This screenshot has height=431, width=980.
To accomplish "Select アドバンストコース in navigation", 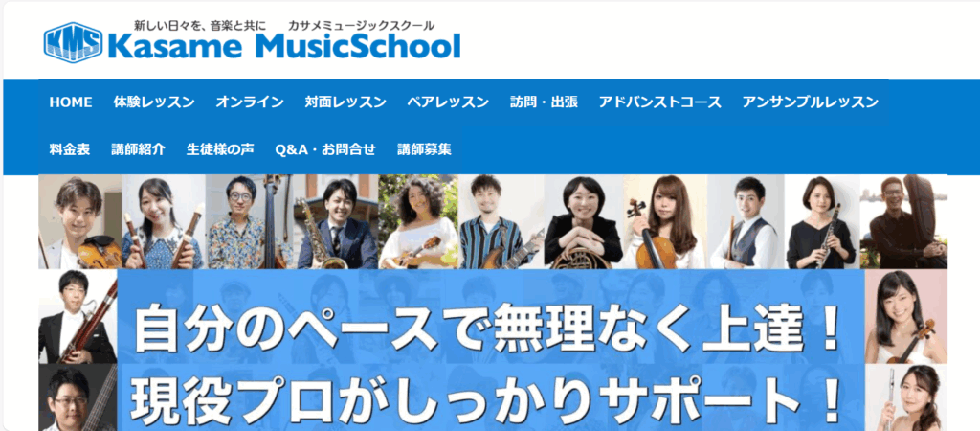I will click(x=660, y=102).
